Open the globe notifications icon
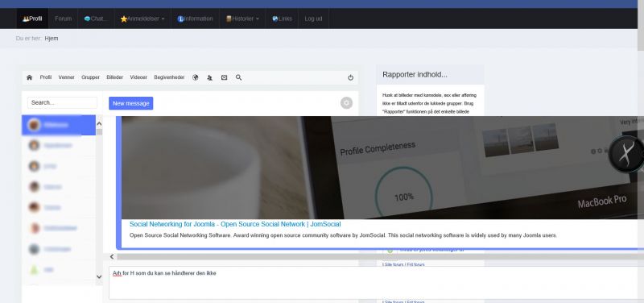 196,77
